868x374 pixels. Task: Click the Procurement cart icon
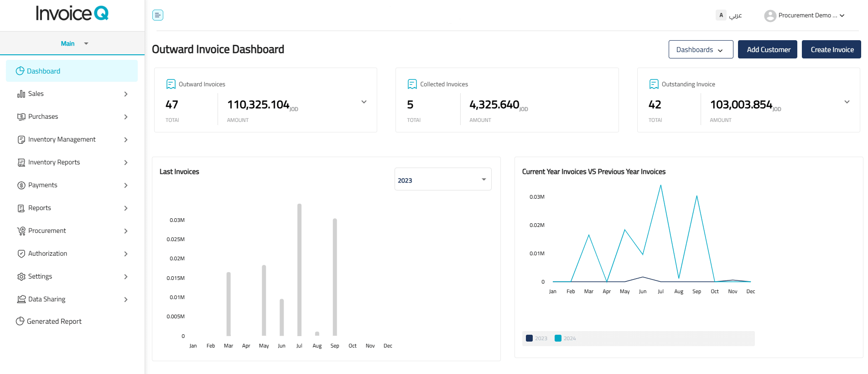[x=21, y=231]
